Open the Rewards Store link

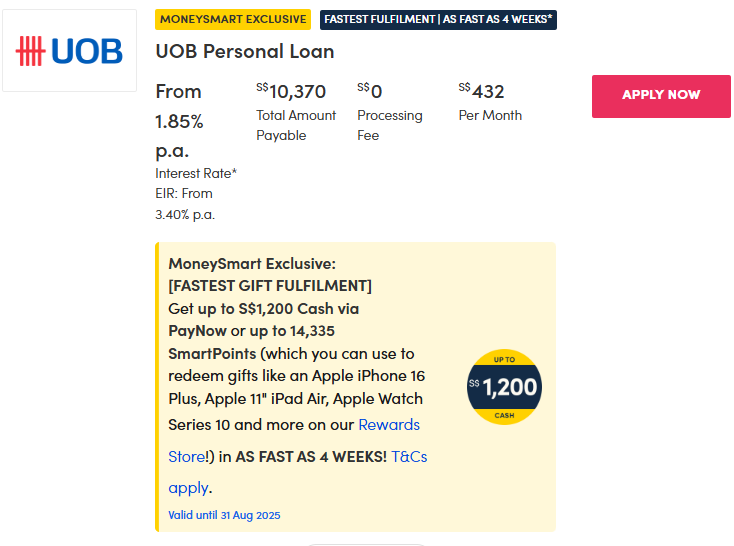point(389,425)
